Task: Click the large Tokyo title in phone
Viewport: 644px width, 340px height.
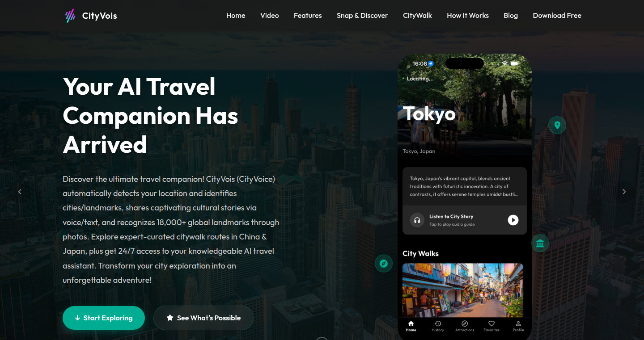Action: [x=429, y=113]
